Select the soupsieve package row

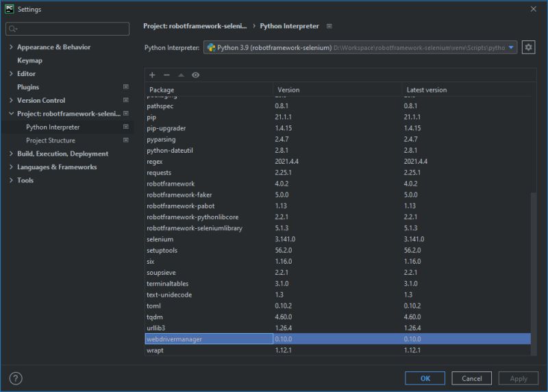[338, 272]
